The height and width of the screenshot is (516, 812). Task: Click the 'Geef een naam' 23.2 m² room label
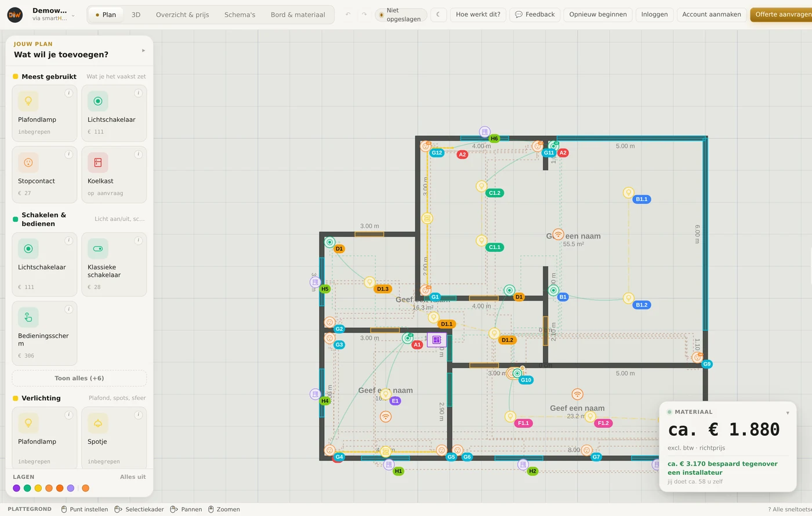(x=577, y=408)
